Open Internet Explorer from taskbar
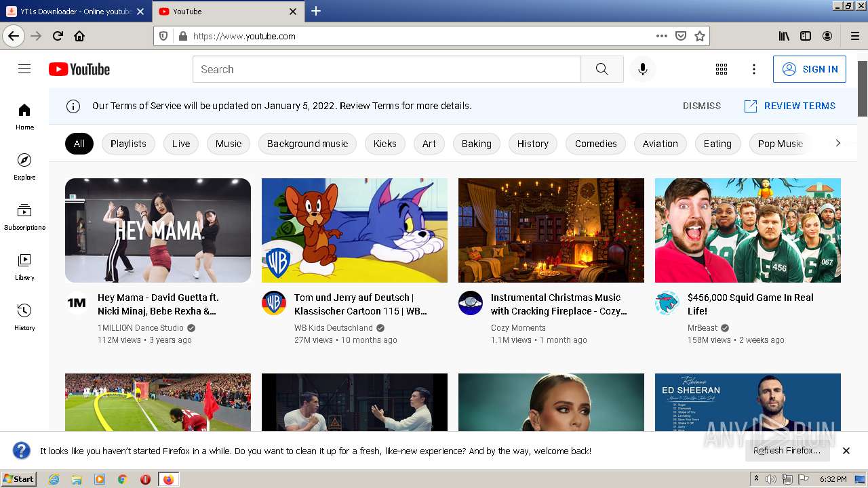Viewport: 868px width, 488px height. 54,479
